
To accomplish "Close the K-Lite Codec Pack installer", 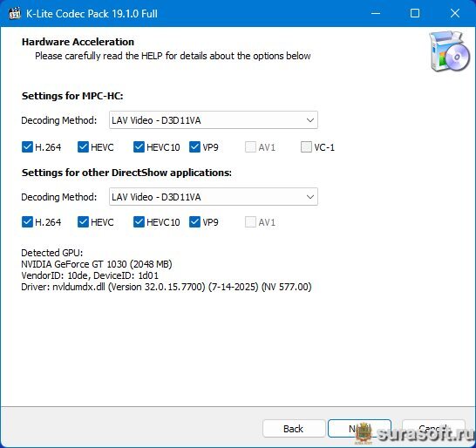I will [x=455, y=13].
